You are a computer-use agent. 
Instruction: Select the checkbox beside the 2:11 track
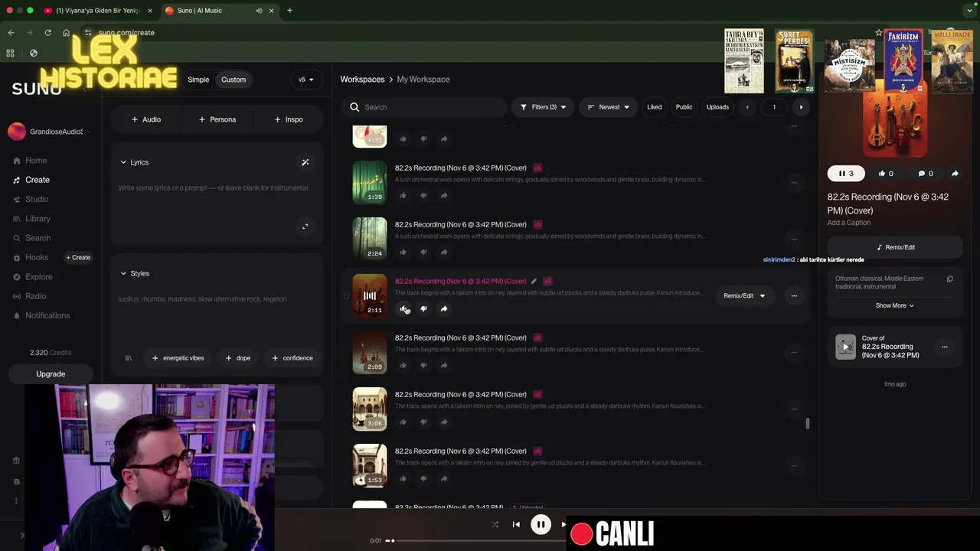coord(346,295)
